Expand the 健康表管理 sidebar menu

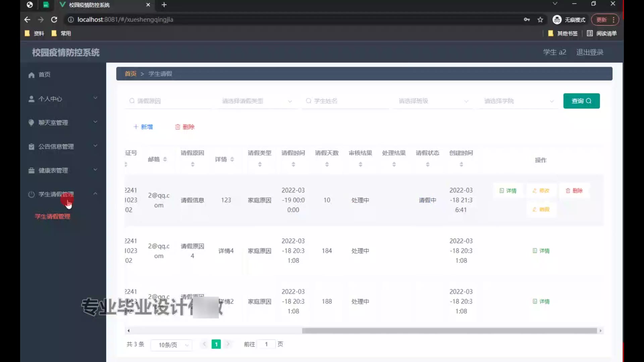[95, 170]
